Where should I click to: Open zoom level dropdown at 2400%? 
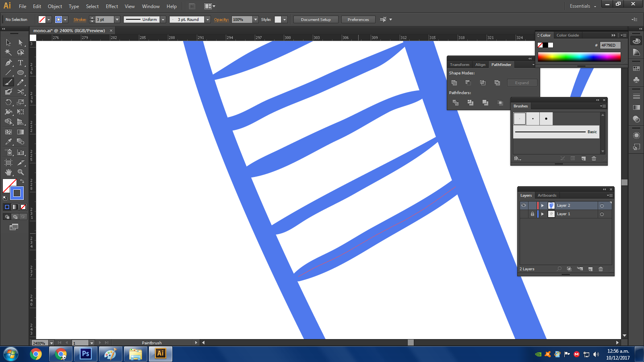click(x=51, y=343)
